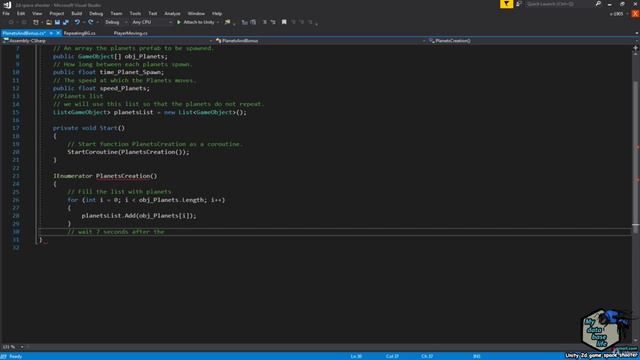Click the Ln 30 status bar indicator
640x360 pixels.
356,356
